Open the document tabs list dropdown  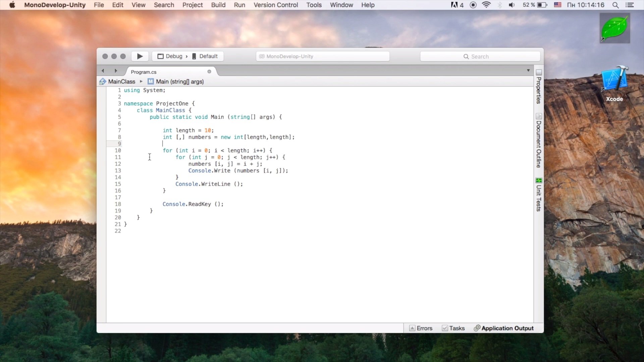pyautogui.click(x=528, y=70)
